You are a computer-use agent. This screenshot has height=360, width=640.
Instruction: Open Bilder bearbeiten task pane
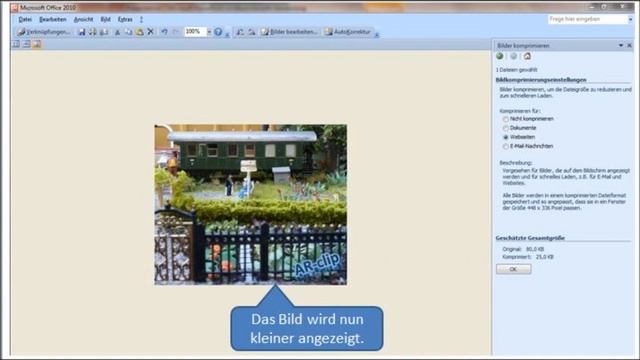(x=289, y=32)
